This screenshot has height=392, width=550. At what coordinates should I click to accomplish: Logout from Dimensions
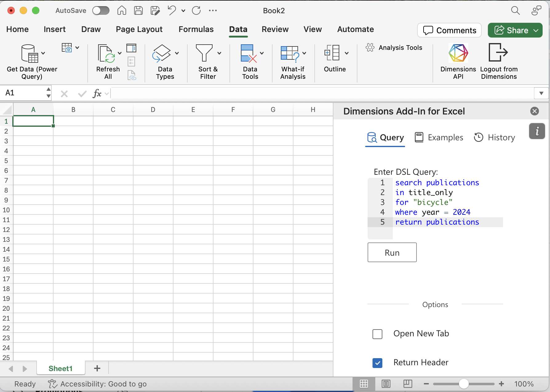coord(499,60)
